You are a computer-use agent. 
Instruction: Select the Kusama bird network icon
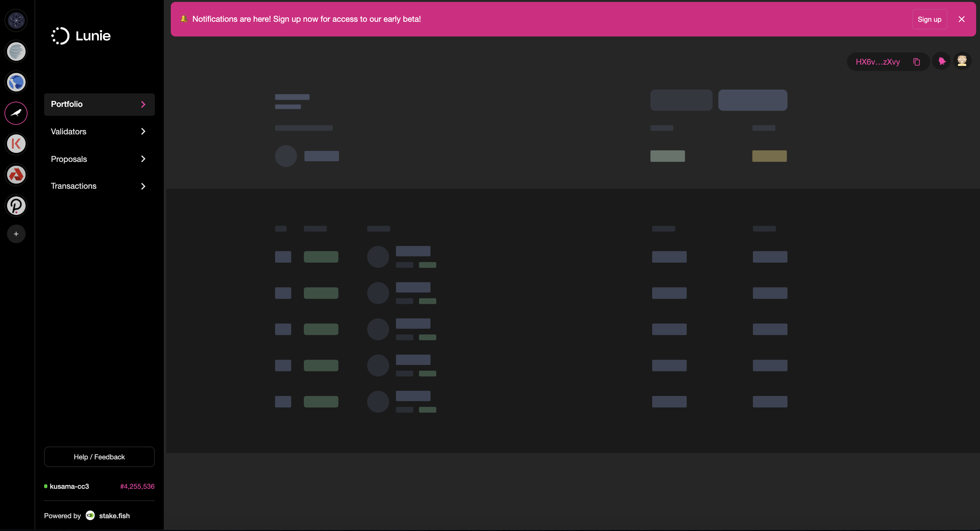pyautogui.click(x=16, y=113)
